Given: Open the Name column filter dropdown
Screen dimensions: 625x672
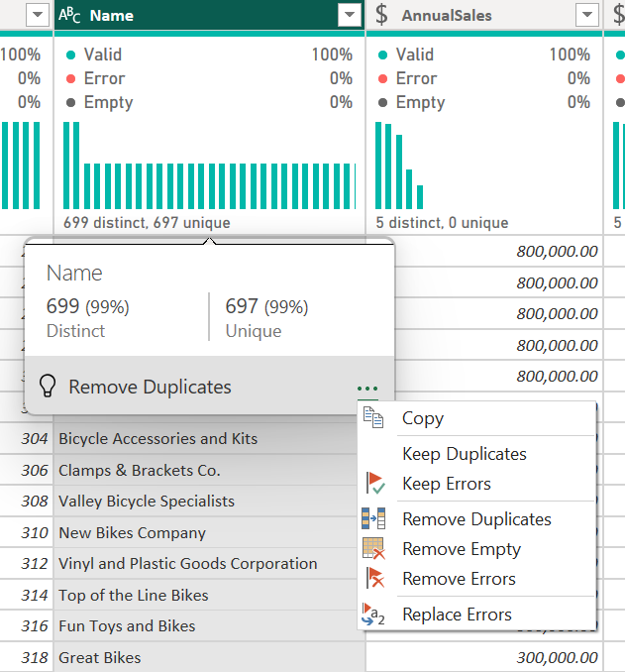Looking at the screenshot, I should [350, 15].
